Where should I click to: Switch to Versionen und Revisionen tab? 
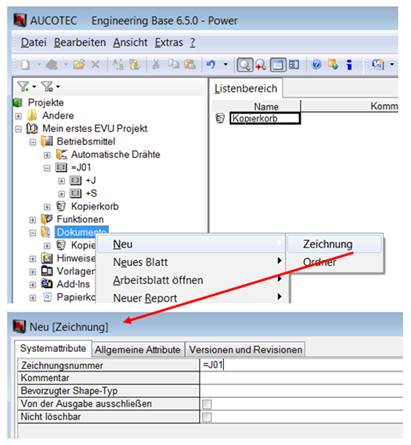tap(246, 350)
